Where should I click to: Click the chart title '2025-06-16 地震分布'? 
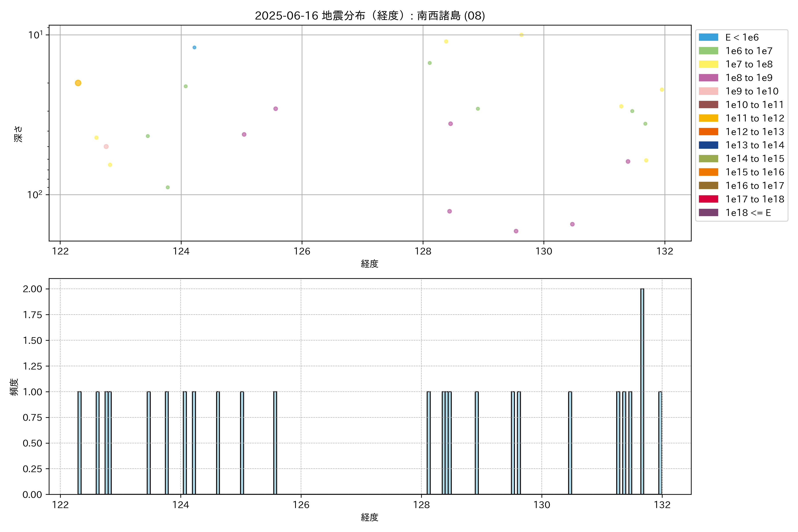coord(370,16)
